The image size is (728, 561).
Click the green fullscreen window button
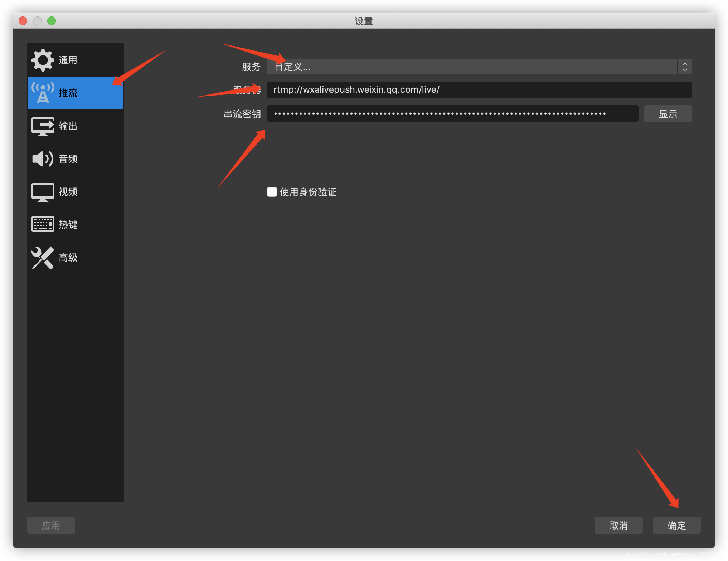pos(52,21)
